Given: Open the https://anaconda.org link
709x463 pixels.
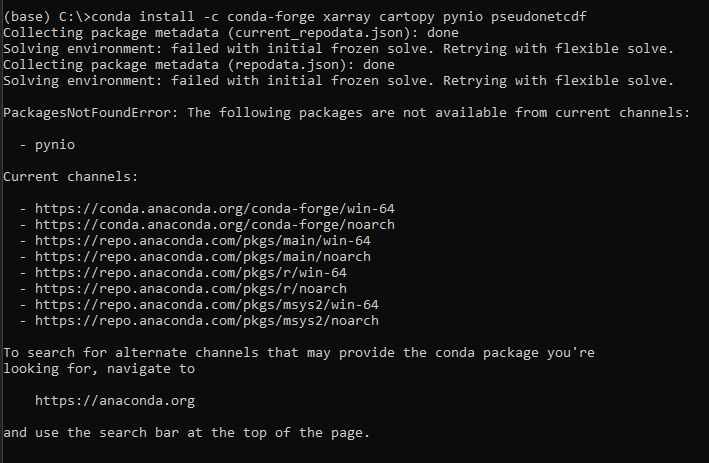Looking at the screenshot, I should [x=115, y=401].
